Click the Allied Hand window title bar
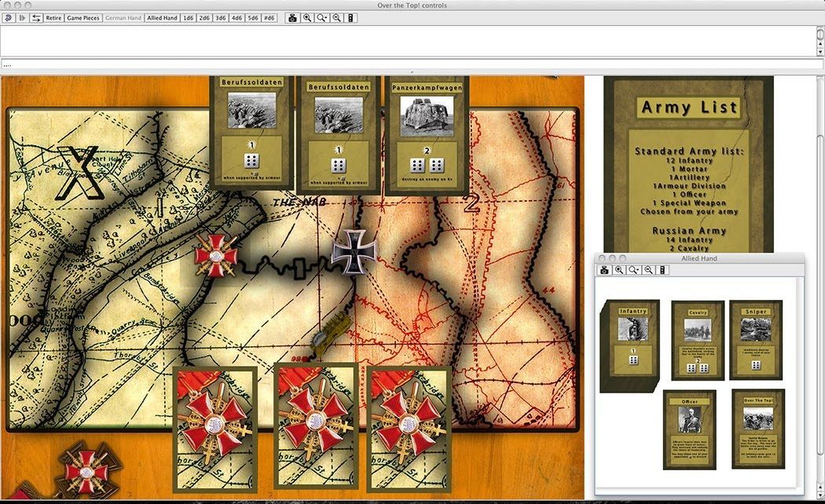Viewport: 825px width, 504px height. [699, 258]
